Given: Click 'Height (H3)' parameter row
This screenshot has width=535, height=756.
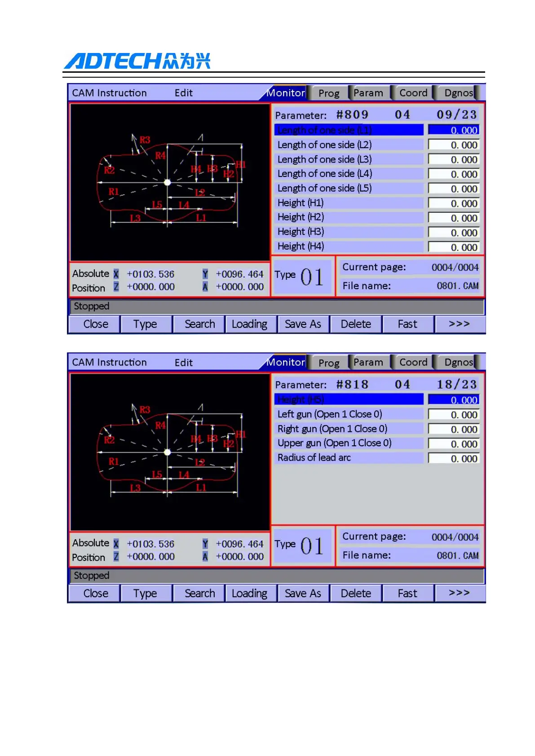Looking at the screenshot, I should [349, 232].
